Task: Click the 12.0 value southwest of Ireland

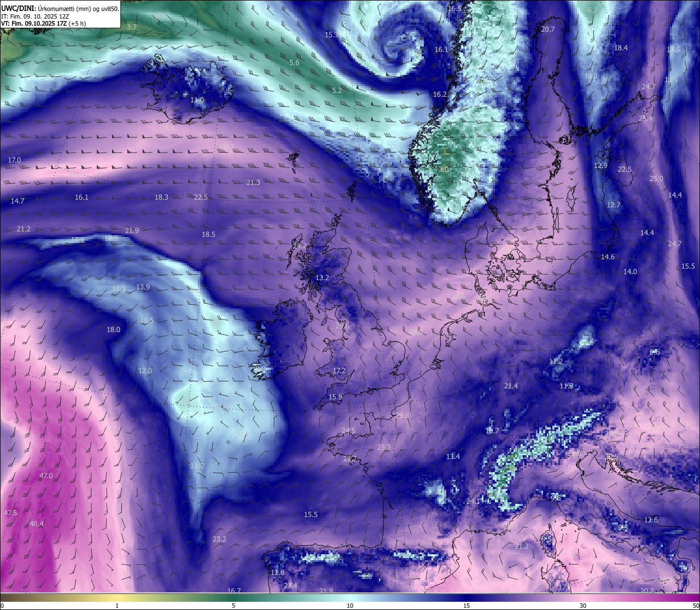Action: click(x=145, y=370)
